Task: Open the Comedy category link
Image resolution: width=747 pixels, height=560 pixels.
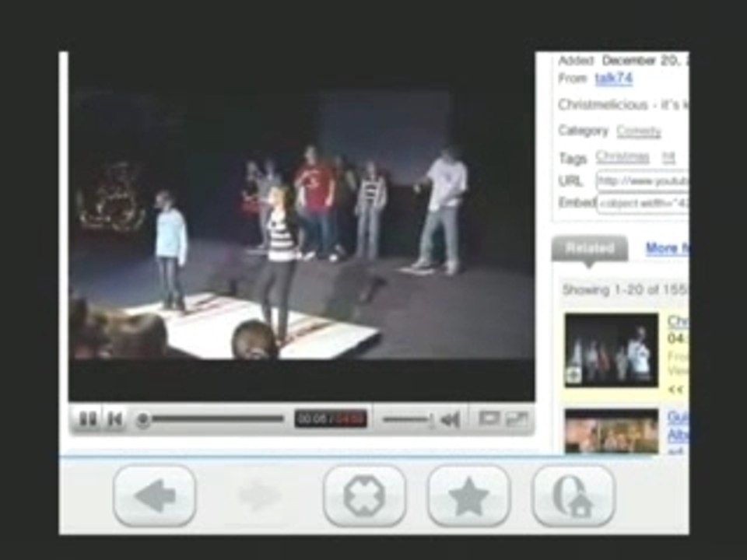Action: pos(638,131)
